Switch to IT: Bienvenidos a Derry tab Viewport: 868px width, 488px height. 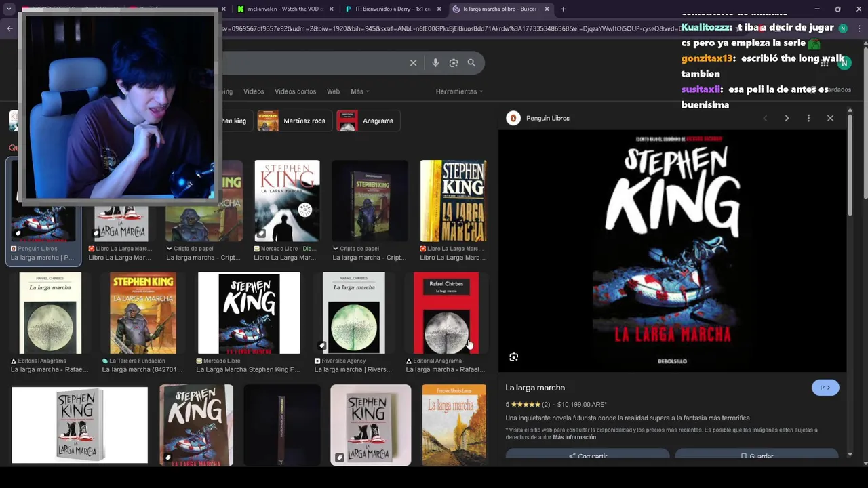[x=391, y=9]
